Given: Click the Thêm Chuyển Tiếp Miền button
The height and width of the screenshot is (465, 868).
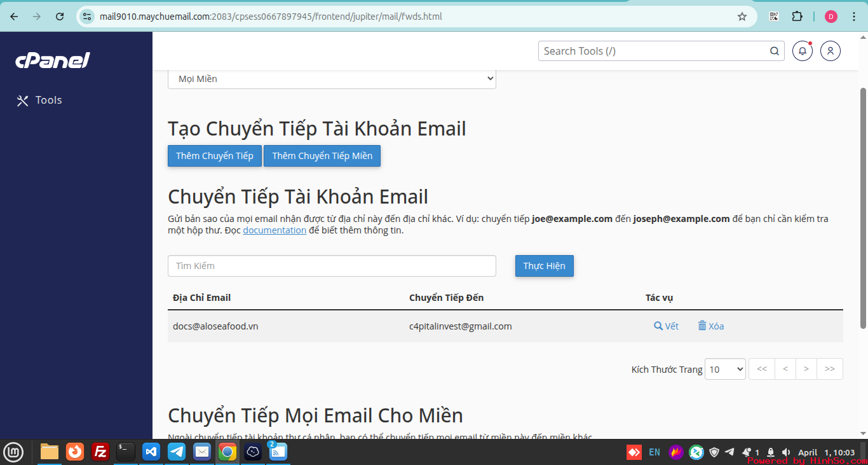Looking at the screenshot, I should click(x=322, y=156).
